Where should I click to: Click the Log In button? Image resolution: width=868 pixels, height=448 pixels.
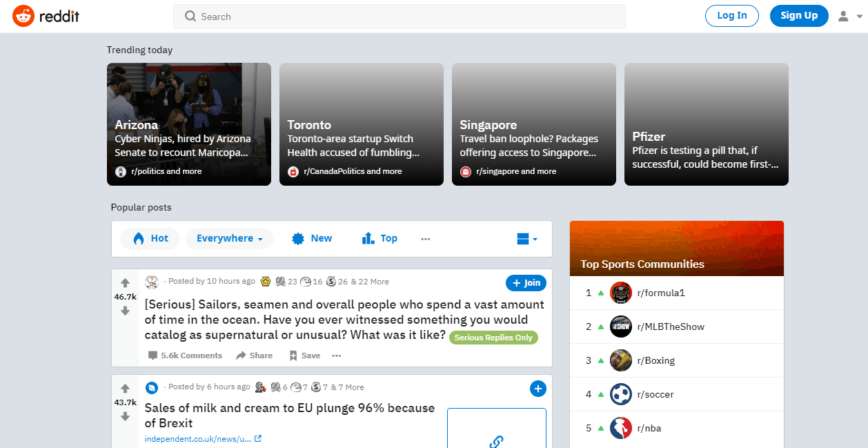731,16
